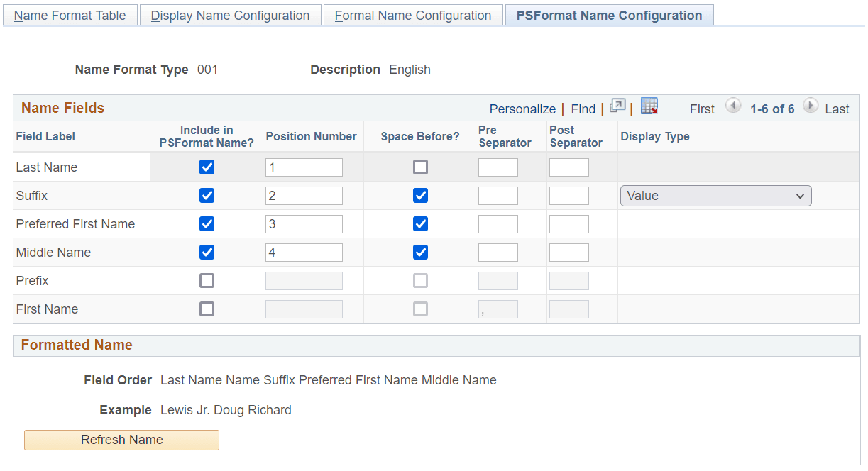Click the view all popup window icon
Screen dimensions: 868x471
coord(617,106)
